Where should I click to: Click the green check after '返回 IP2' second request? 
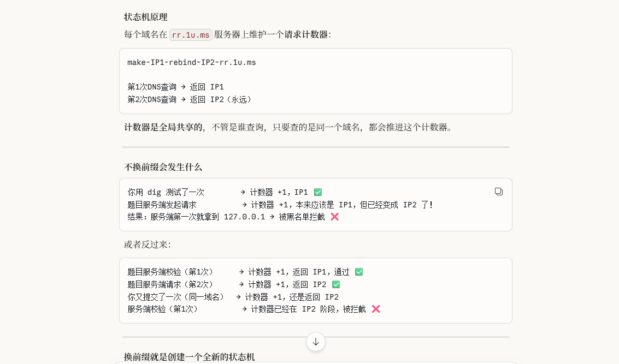tap(336, 284)
